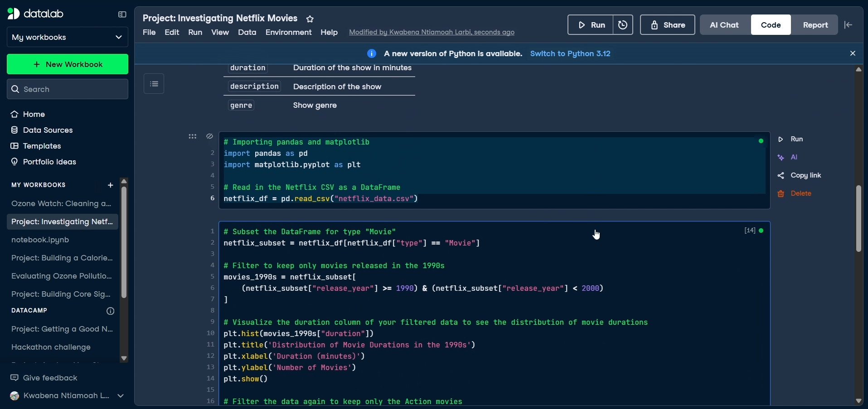Expand the My workbooks dropdown
The width and height of the screenshot is (868, 409).
tap(68, 37)
